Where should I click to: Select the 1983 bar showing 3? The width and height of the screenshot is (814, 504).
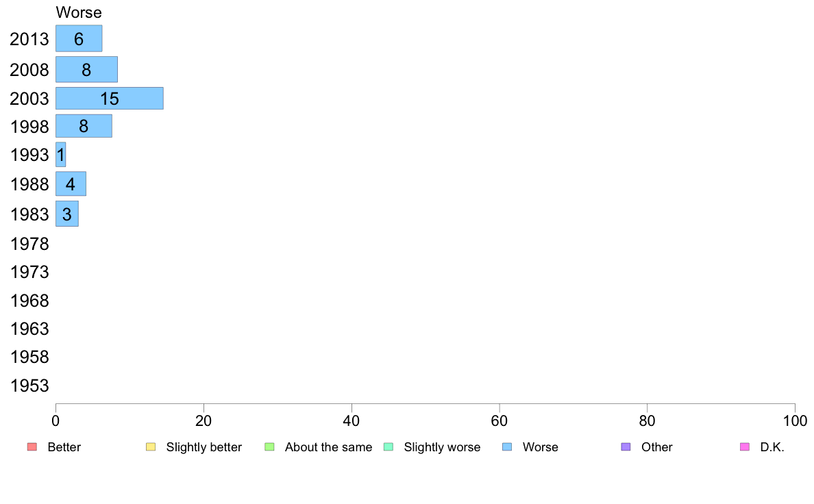pos(67,214)
